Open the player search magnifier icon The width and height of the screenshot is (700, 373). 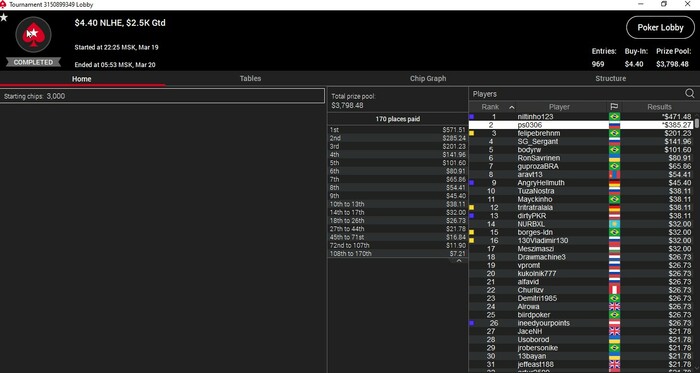[689, 94]
